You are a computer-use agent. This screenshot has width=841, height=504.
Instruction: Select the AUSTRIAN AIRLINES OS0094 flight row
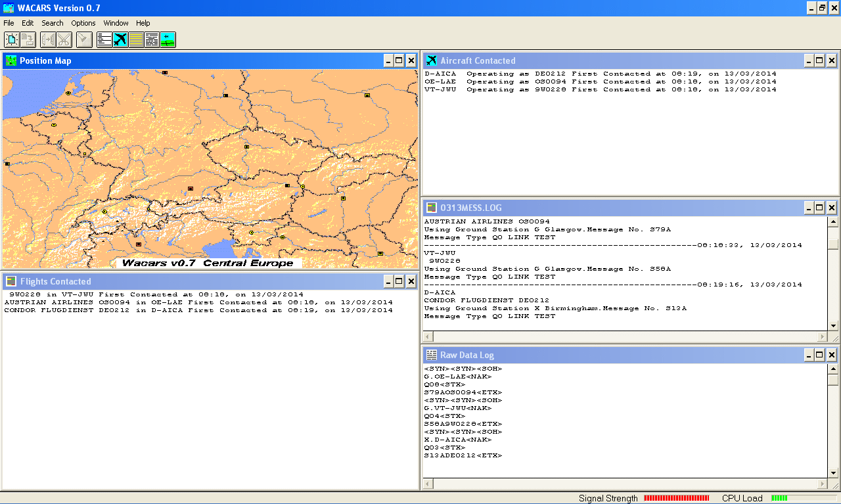click(198, 302)
